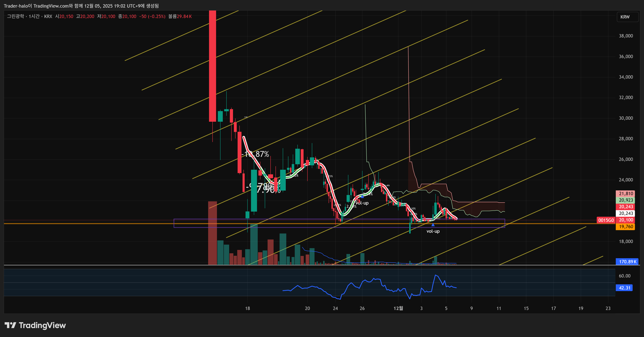Click the KRX exchange label
Viewport: 644px width, 337px height.
[48, 16]
